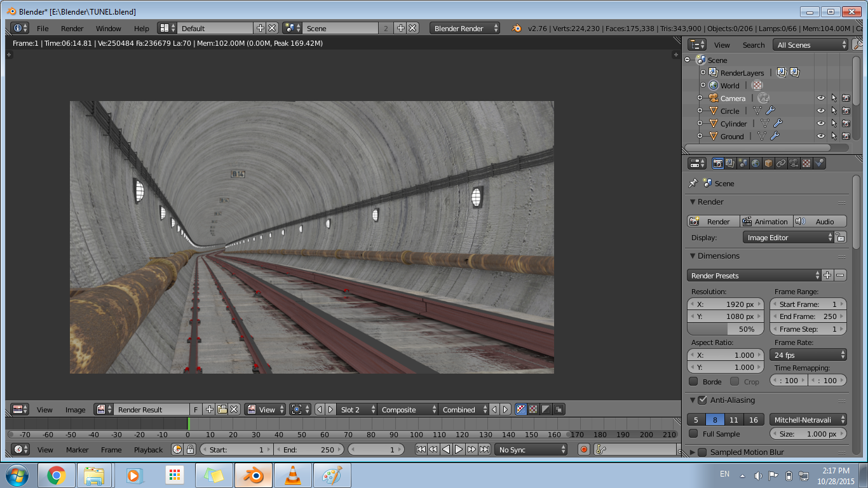868x488 pixels.
Task: Open the Window menu
Action: [x=109, y=29]
